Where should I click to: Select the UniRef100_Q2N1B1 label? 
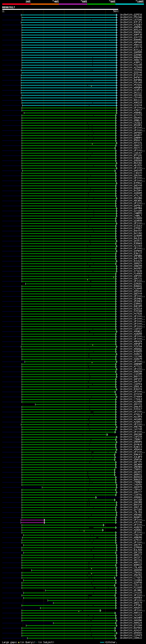(131, 284)
